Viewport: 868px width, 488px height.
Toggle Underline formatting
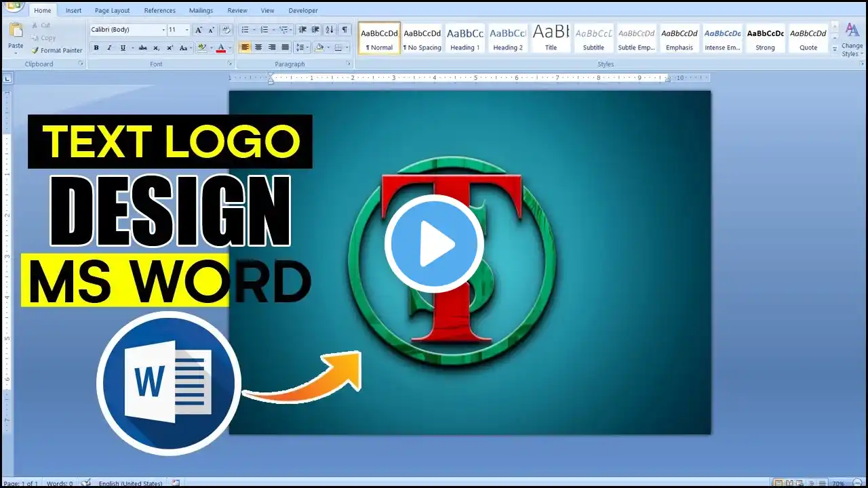[122, 47]
